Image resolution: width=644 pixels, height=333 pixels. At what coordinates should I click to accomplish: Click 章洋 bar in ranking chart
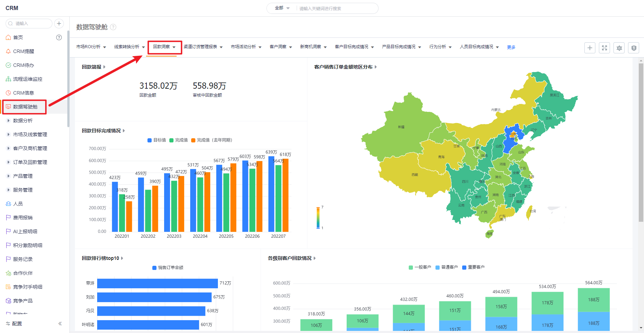pos(158,283)
